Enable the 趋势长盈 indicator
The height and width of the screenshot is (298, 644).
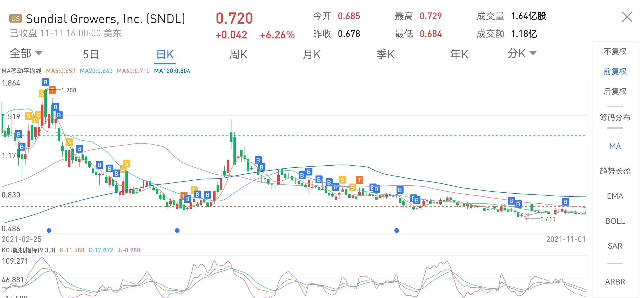click(615, 171)
